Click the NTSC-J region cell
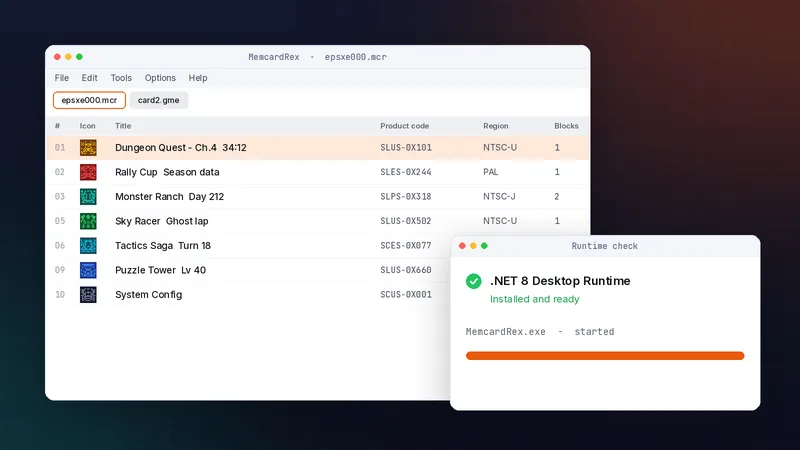 pyautogui.click(x=499, y=197)
